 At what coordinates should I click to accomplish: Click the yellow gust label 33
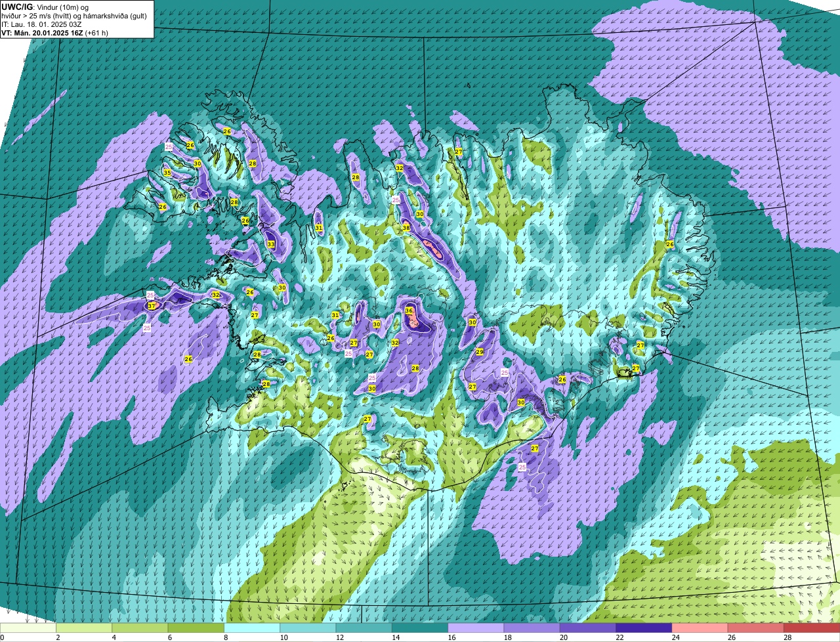tap(271, 244)
